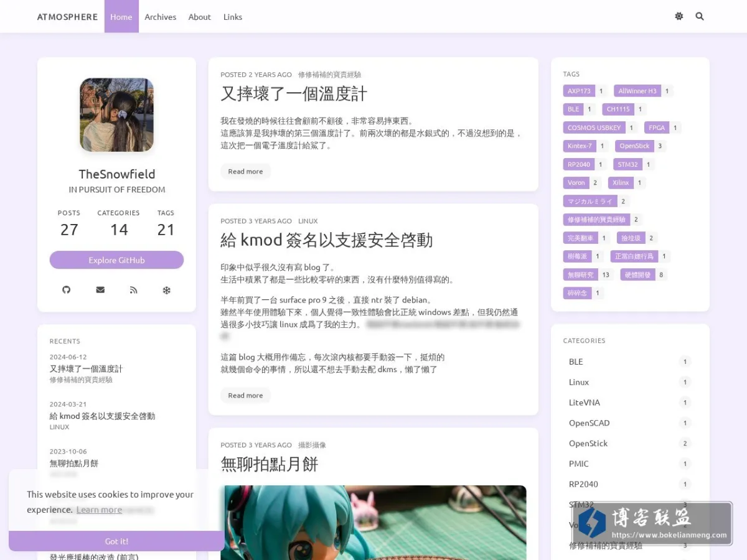Image resolution: width=747 pixels, height=560 pixels.
Task: Select the マジカルミライ tag
Action: (x=590, y=201)
